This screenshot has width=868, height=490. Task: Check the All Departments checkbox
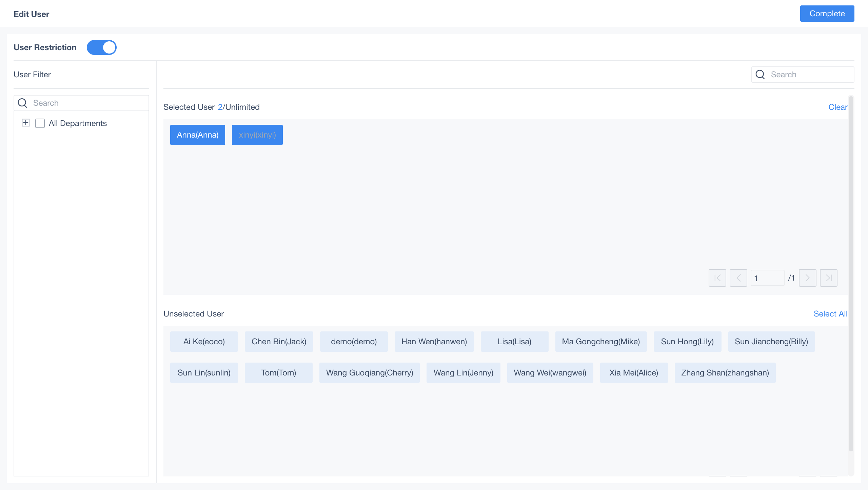40,123
